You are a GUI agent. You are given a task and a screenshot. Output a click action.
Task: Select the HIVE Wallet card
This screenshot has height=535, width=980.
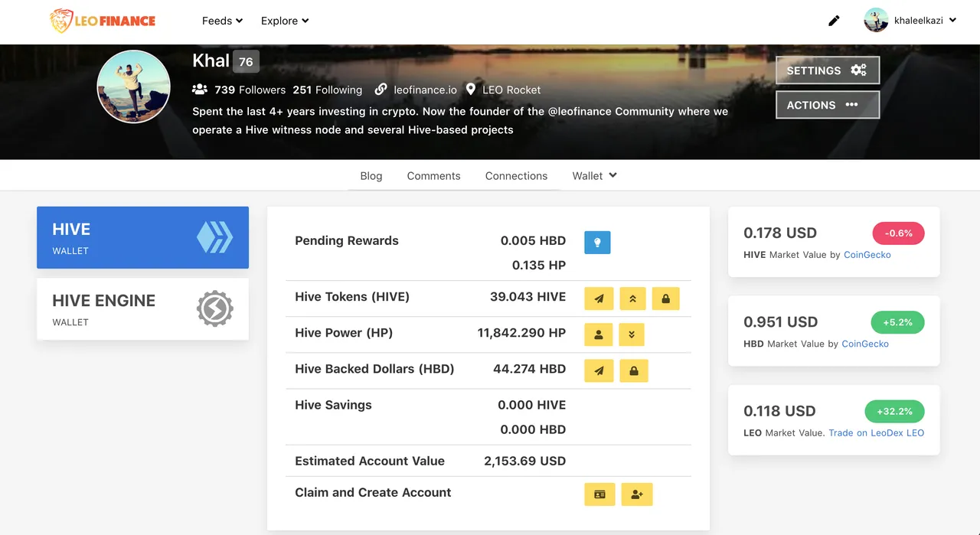click(x=142, y=237)
